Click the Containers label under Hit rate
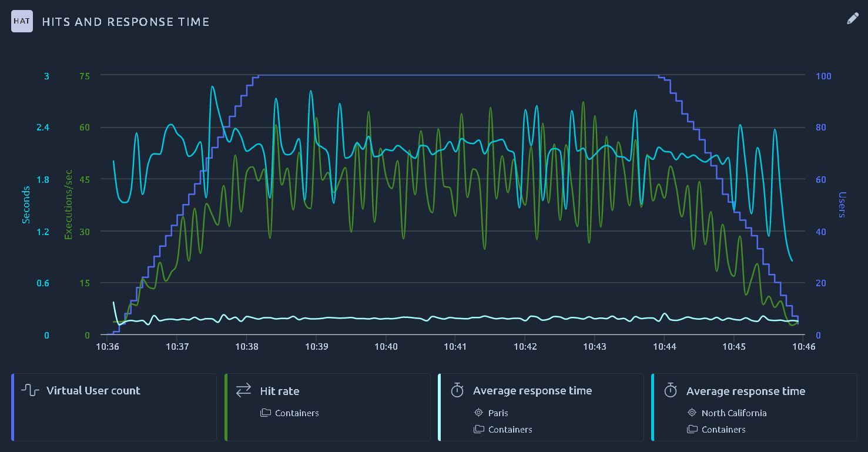The image size is (868, 452). [x=297, y=413]
